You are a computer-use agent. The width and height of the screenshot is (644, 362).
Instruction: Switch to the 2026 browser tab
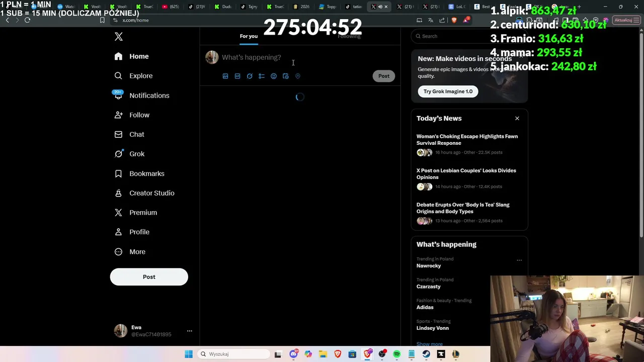(302, 7)
